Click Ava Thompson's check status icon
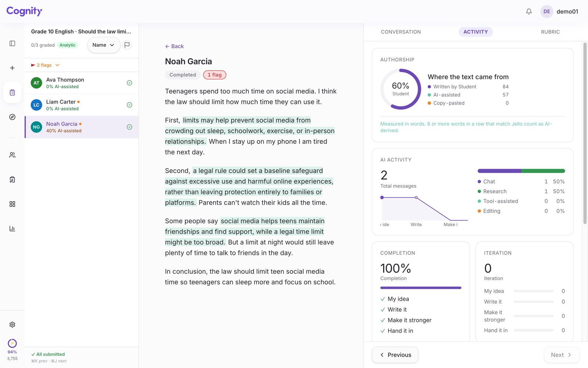Screen dimensions: 588x368 [x=129, y=83]
